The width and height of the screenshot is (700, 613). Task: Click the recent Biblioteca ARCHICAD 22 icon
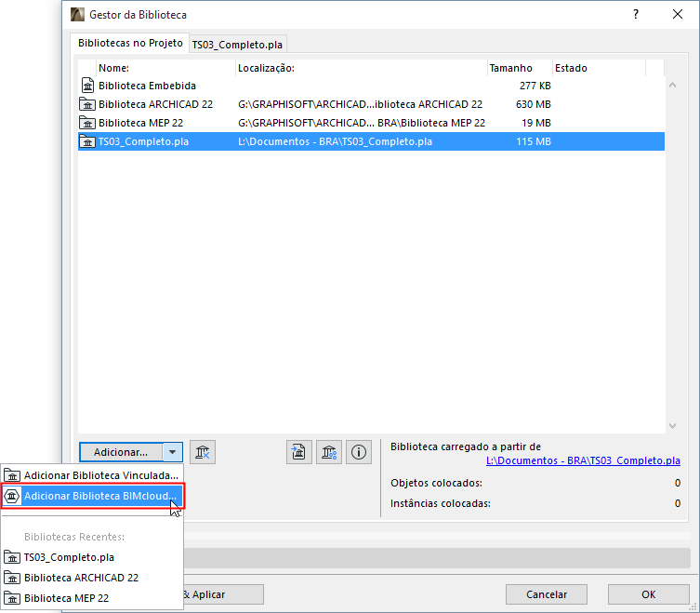[11, 578]
